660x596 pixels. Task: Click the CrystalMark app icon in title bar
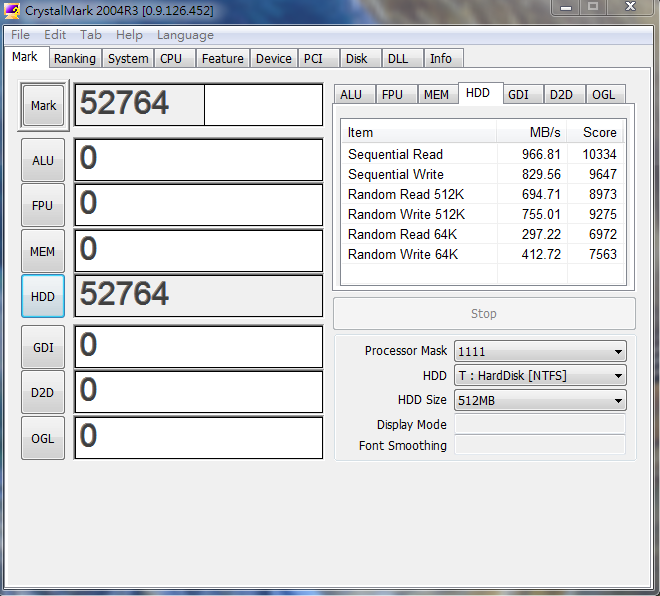pos(12,11)
